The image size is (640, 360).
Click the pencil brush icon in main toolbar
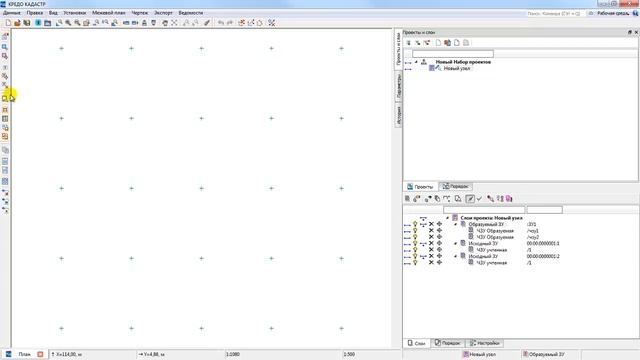(207, 23)
